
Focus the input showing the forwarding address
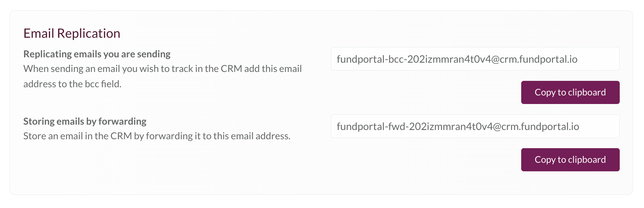[475, 126]
